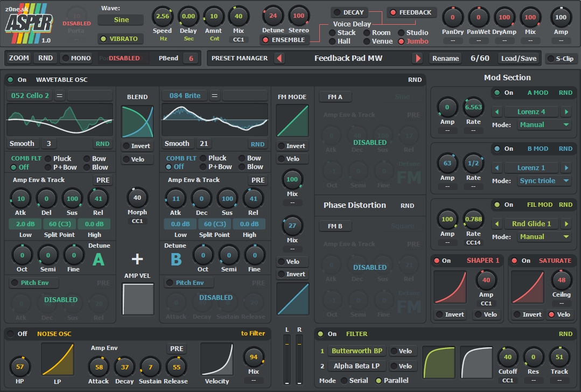Click the blue FM MODE curve display
The image size is (581, 392).
click(x=292, y=299)
